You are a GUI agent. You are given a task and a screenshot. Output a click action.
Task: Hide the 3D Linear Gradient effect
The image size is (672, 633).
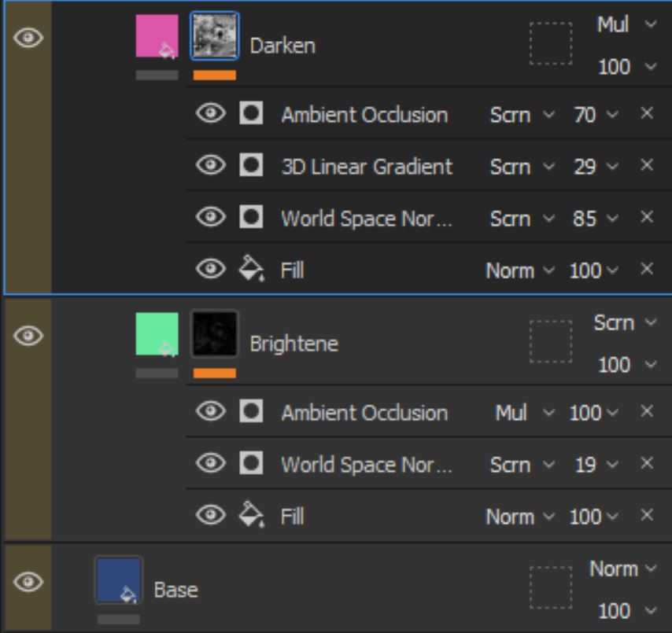click(x=210, y=166)
